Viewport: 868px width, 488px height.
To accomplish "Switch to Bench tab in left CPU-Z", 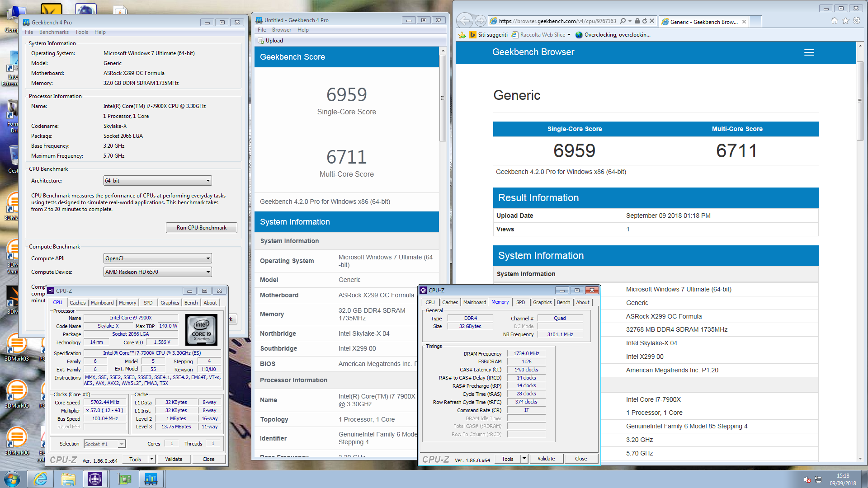I will (x=191, y=303).
